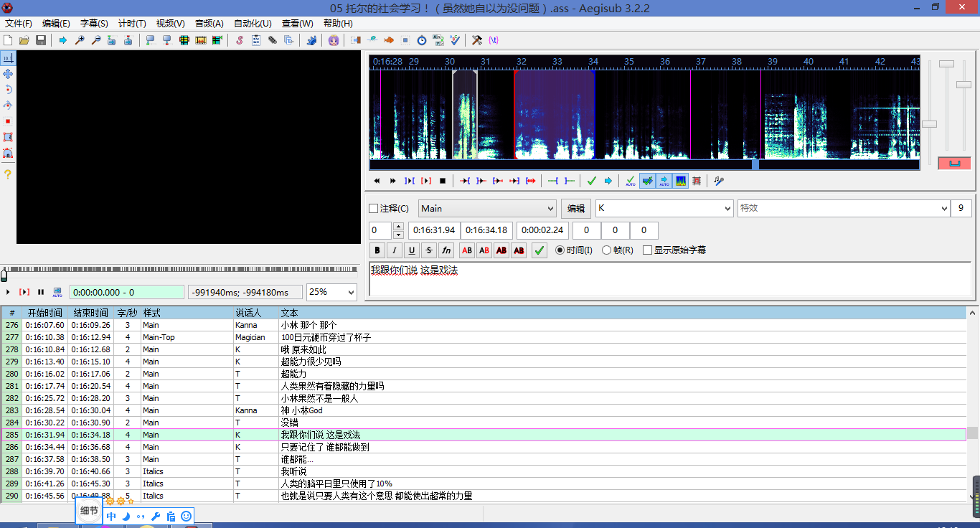Toggle auto-scroll audio to selected line
This screenshot has width=980, height=528.
[664, 181]
